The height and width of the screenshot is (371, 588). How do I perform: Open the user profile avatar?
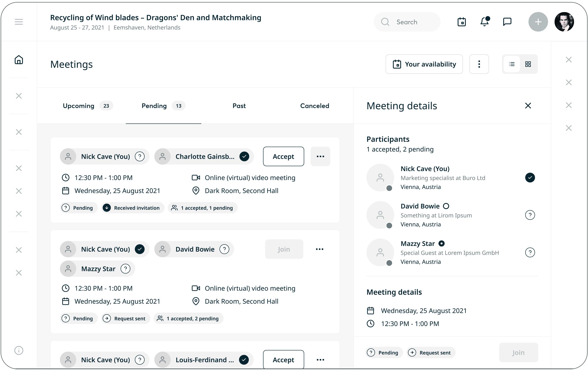(x=564, y=22)
